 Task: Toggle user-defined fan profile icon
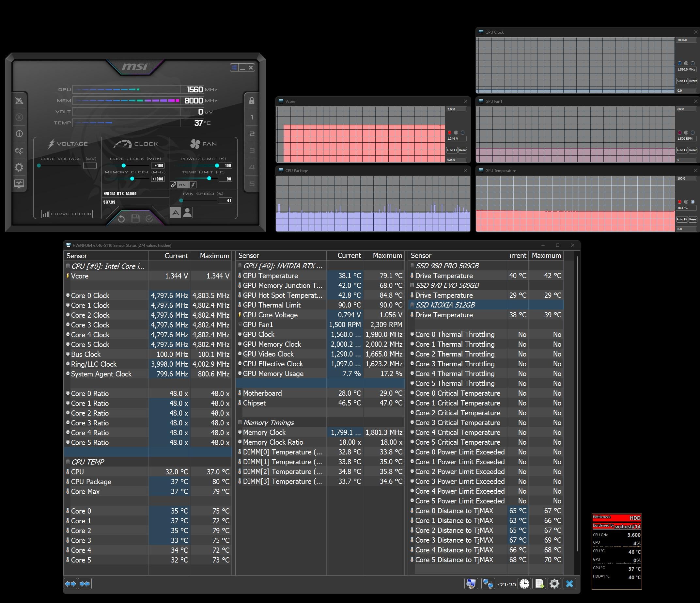click(187, 213)
